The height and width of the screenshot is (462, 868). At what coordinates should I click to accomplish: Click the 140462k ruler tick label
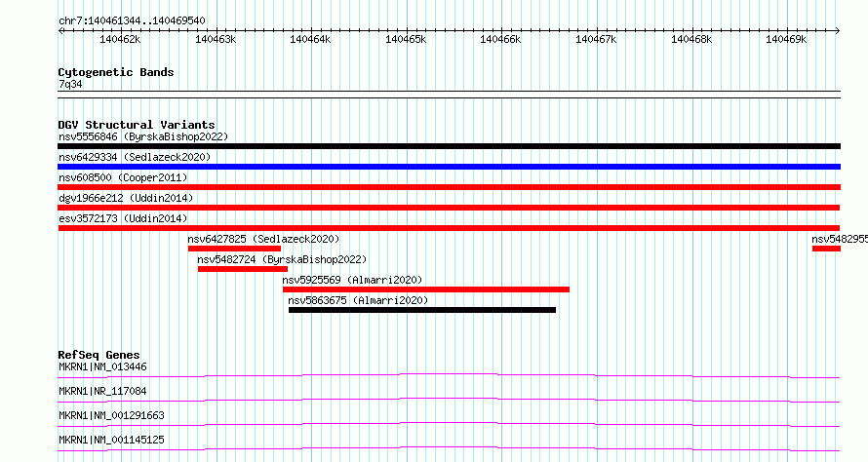[x=120, y=39]
